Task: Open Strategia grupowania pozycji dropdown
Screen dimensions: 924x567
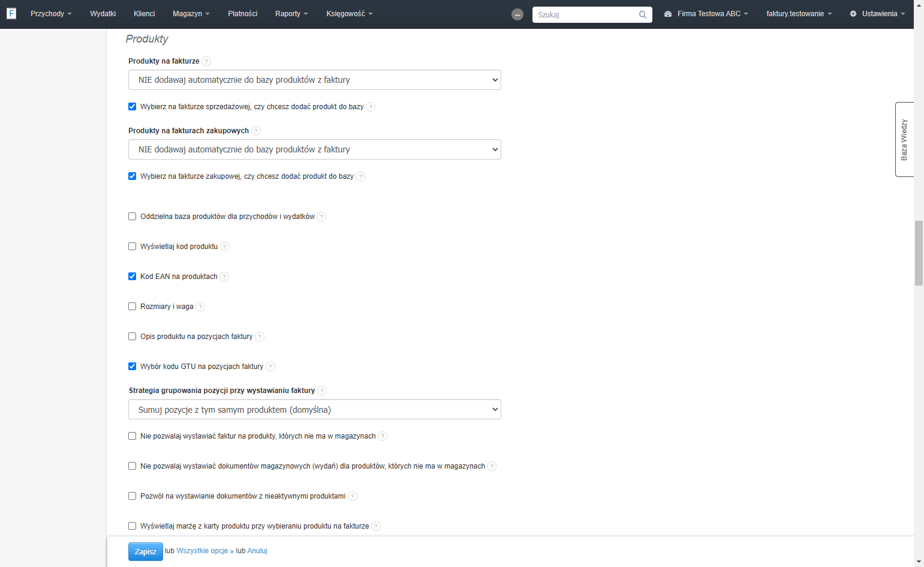Action: tap(315, 410)
